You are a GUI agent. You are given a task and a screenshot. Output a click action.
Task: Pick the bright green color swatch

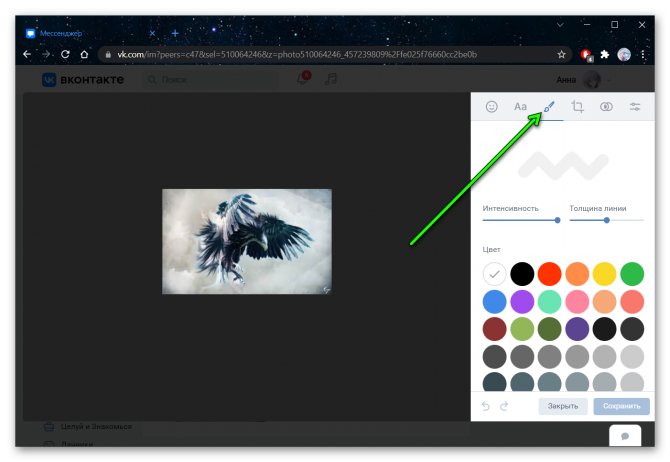pyautogui.click(x=632, y=274)
